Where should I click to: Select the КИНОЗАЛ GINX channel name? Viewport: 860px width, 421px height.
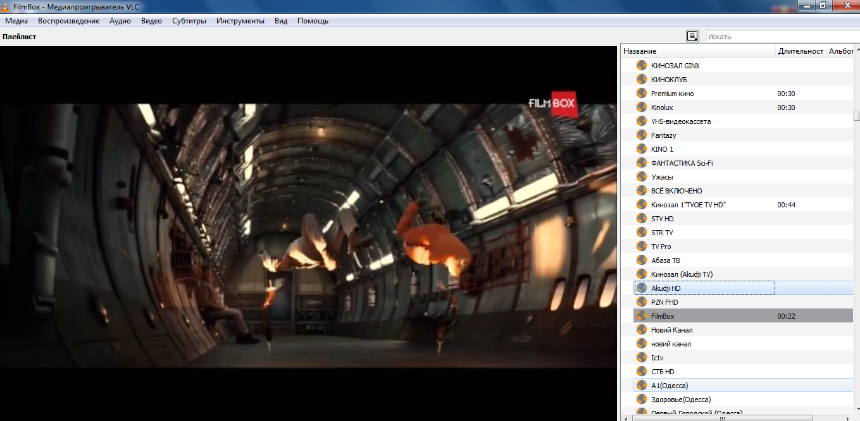pos(675,66)
